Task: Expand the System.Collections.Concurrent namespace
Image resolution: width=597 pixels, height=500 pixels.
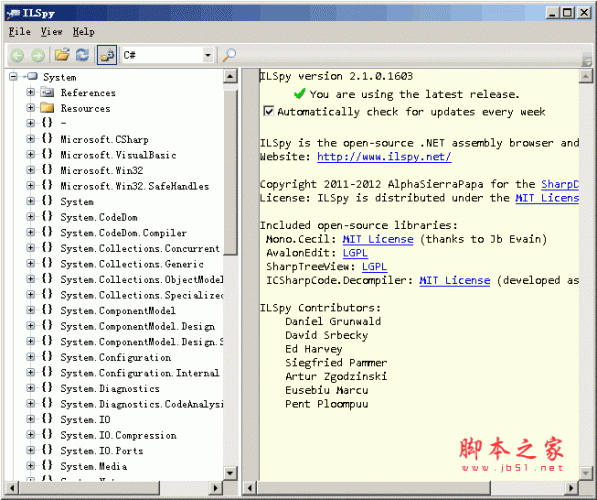Action: click(31, 248)
